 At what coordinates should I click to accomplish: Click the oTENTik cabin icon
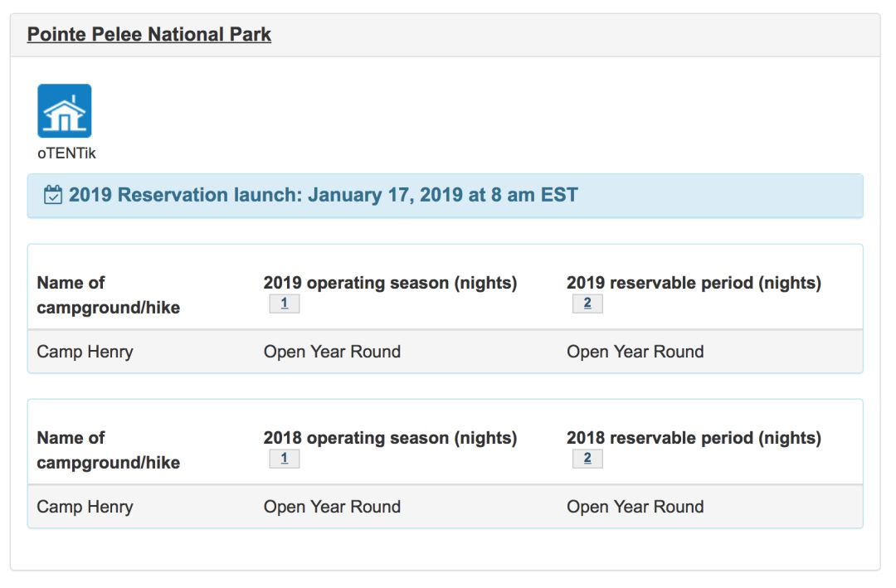tap(65, 111)
